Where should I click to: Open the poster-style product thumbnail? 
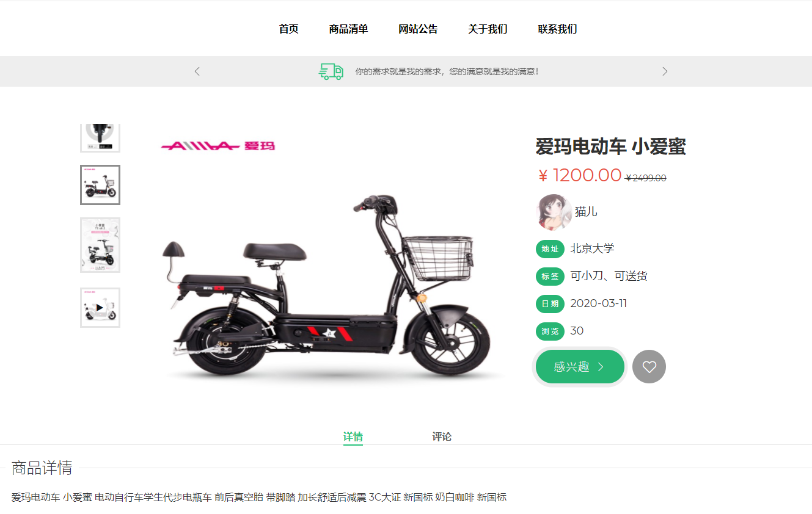coord(100,245)
